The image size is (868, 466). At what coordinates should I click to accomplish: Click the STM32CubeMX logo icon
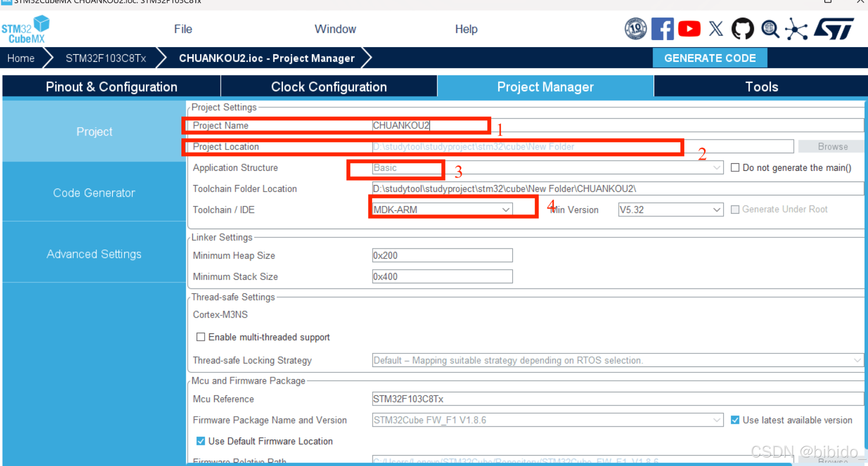(25, 29)
